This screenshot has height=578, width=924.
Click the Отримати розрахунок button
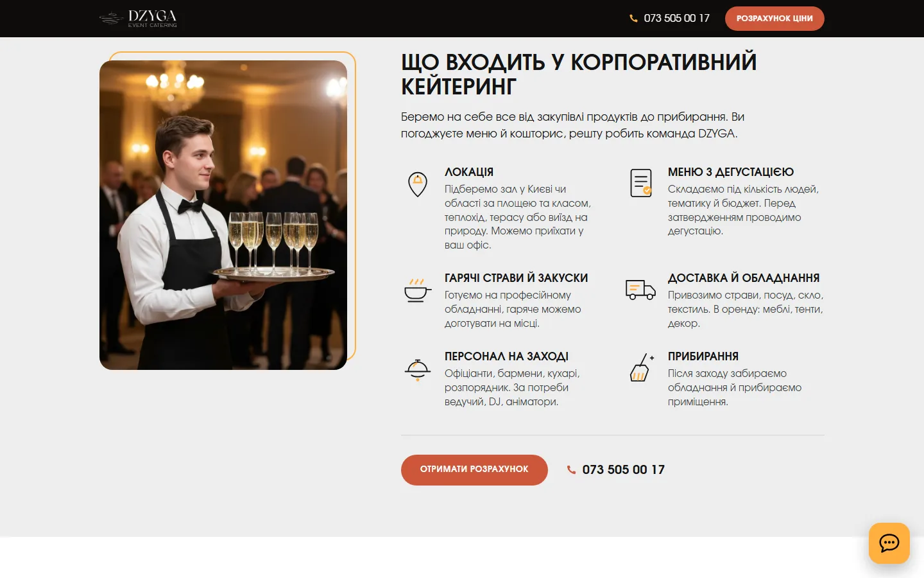click(x=474, y=469)
